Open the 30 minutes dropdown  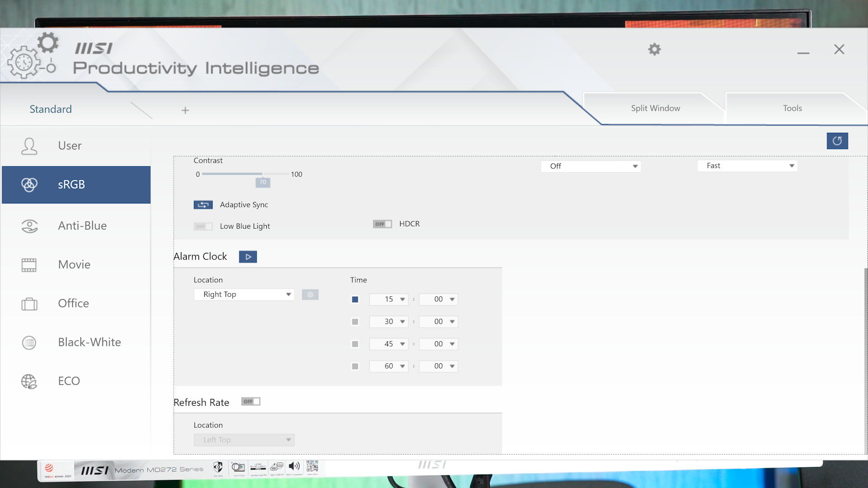389,322
